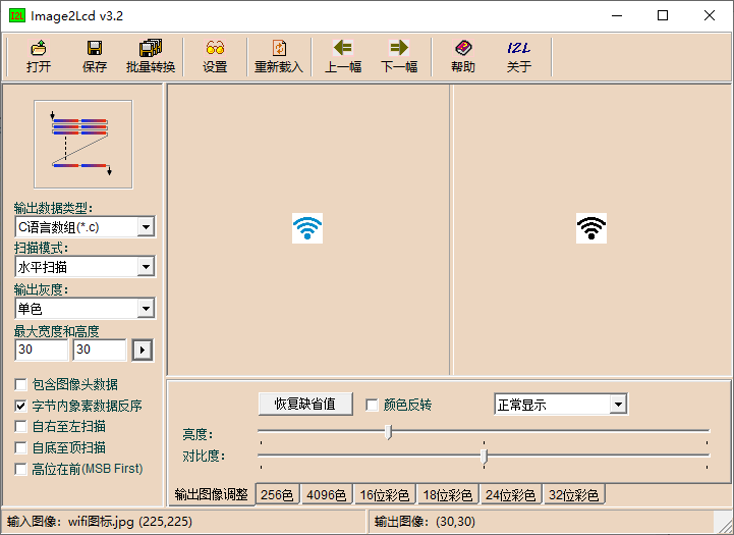This screenshot has width=734, height=535.
Task: Click the 对比度 contrast slider handle
Action: [x=484, y=456]
